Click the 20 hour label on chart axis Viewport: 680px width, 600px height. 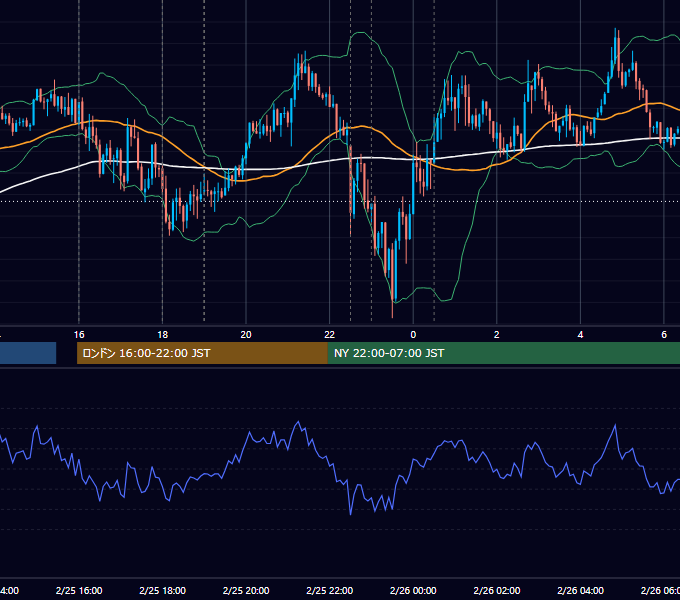(246, 335)
